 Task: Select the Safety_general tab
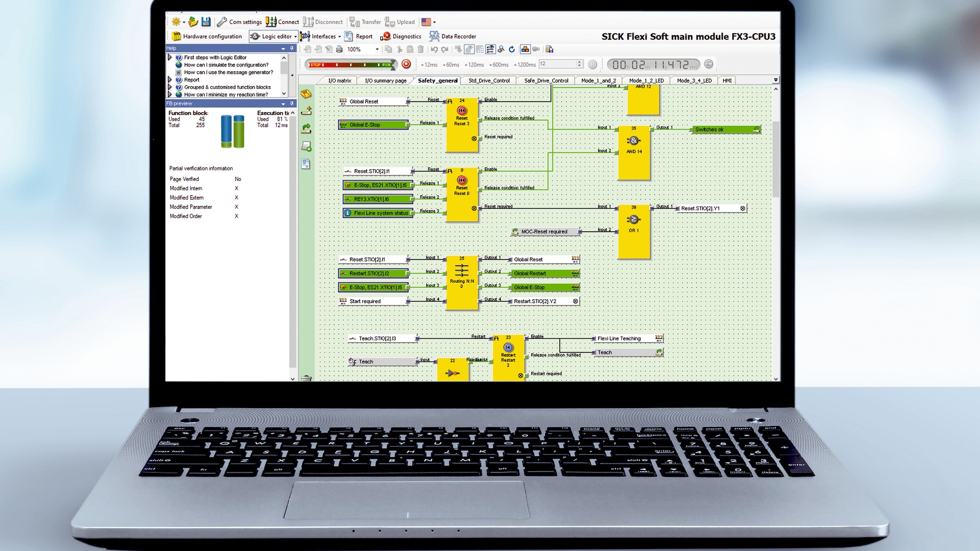tap(437, 80)
